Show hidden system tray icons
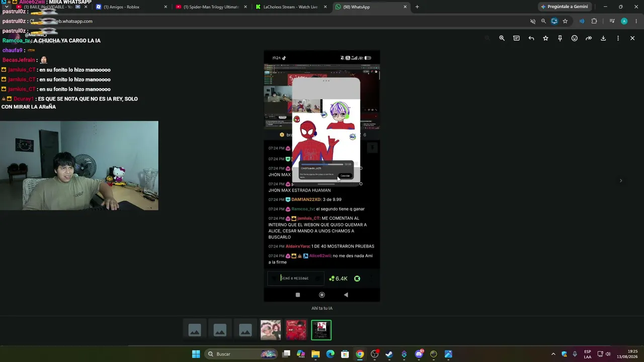The image size is (644, 362). [x=553, y=354]
